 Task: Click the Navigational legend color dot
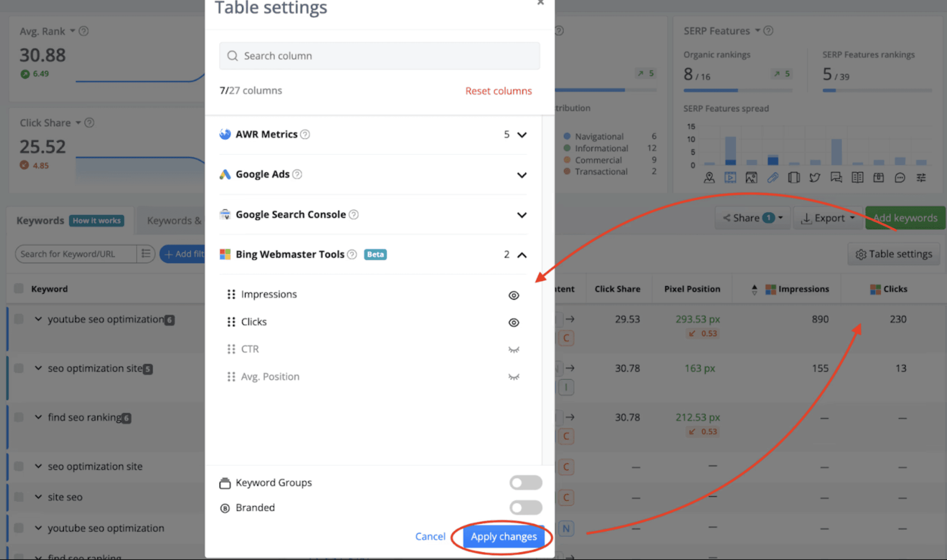pyautogui.click(x=567, y=136)
